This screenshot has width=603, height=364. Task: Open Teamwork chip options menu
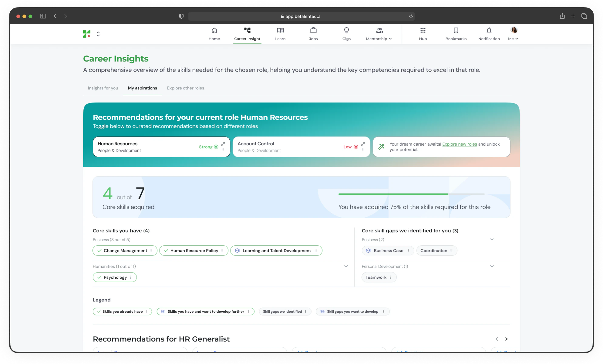coord(390,277)
